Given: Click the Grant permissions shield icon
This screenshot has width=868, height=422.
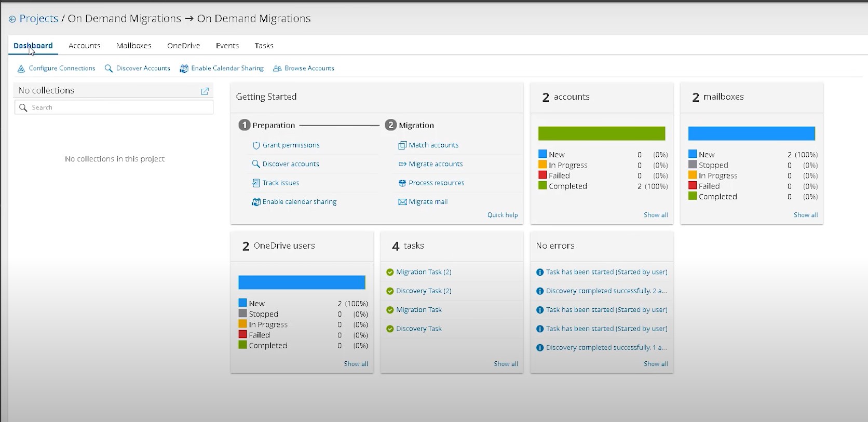Looking at the screenshot, I should pyautogui.click(x=256, y=145).
